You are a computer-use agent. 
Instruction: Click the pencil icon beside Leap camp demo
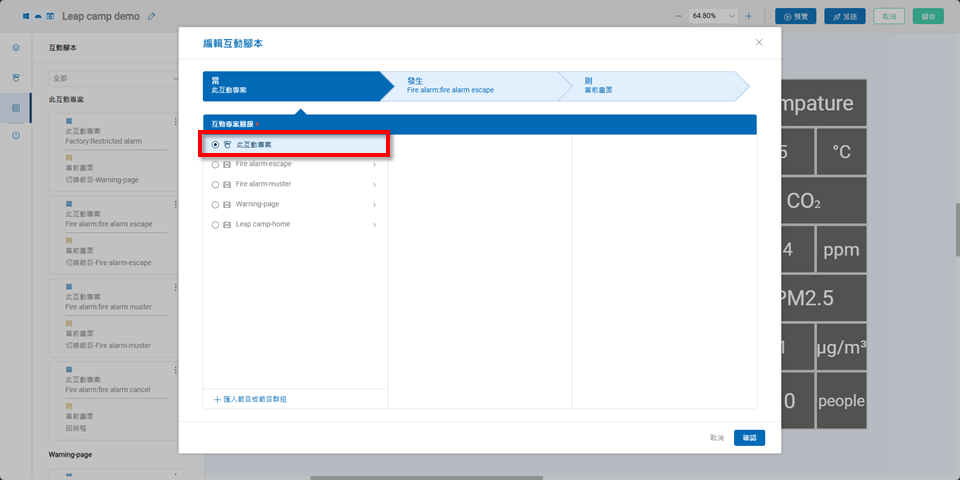click(151, 16)
